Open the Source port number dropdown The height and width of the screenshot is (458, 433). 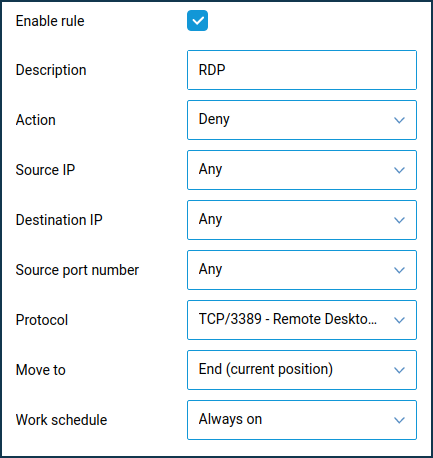point(302,270)
